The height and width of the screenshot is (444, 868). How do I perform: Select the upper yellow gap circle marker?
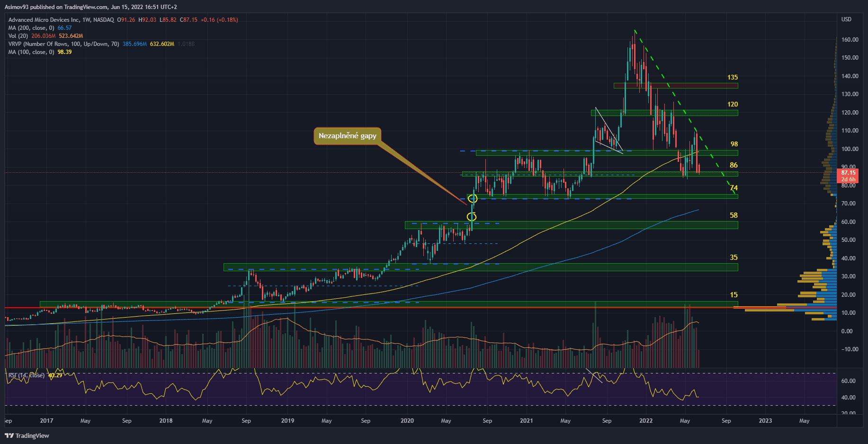[472, 199]
